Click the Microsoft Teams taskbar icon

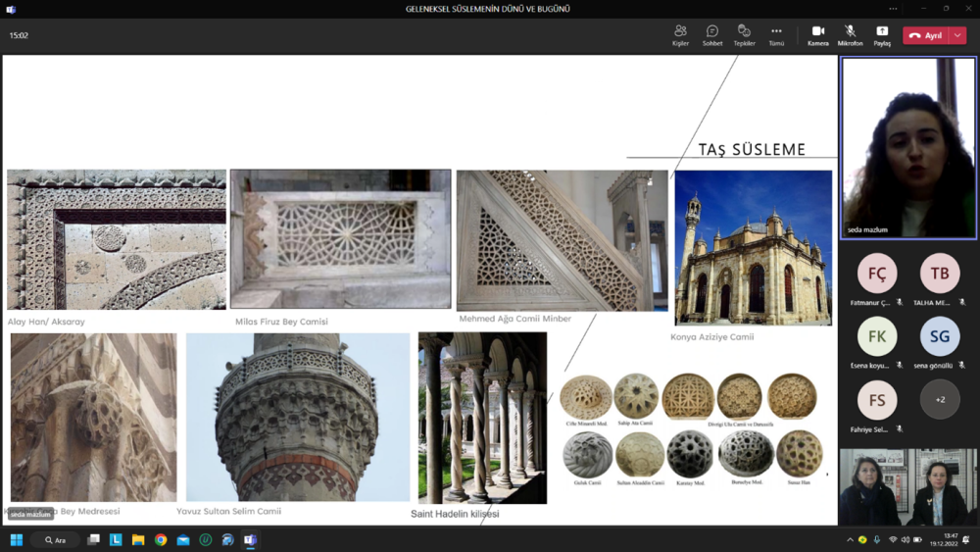coord(250,540)
